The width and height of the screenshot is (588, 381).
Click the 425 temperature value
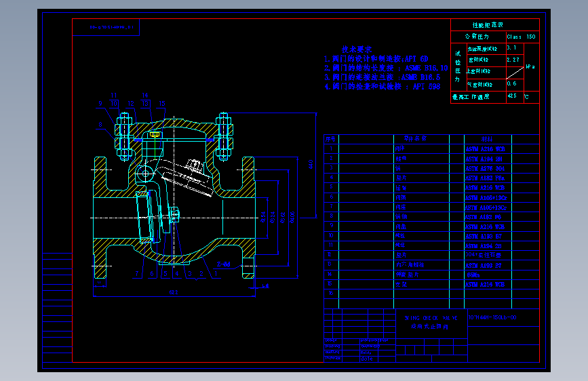point(512,96)
